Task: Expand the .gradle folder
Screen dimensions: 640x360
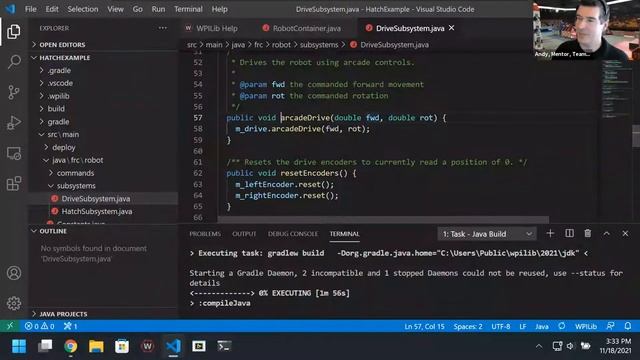Action: point(59,70)
